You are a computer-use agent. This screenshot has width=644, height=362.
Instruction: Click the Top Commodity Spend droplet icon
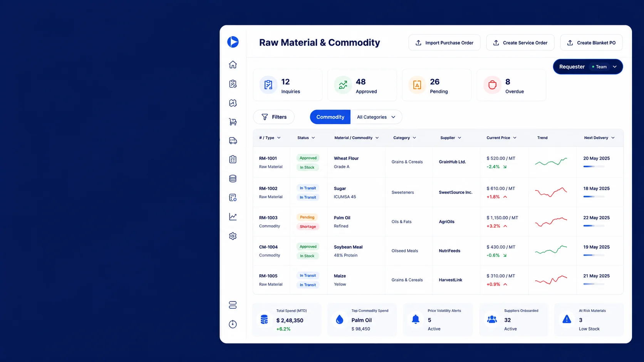click(x=339, y=319)
